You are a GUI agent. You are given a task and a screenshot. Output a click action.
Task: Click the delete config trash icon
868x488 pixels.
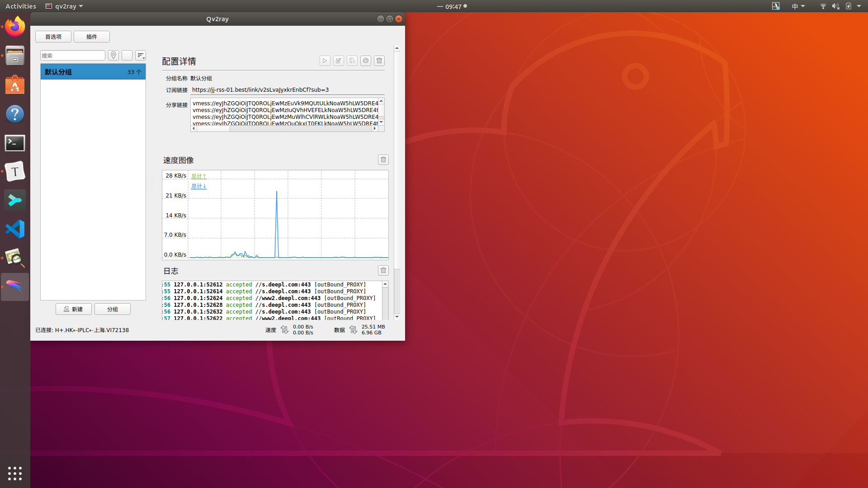click(x=379, y=61)
